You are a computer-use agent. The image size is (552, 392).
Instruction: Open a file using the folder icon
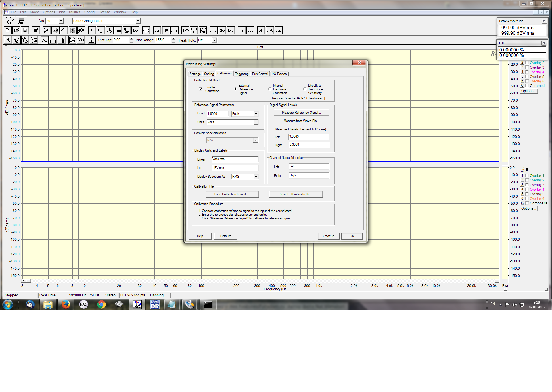click(16, 30)
